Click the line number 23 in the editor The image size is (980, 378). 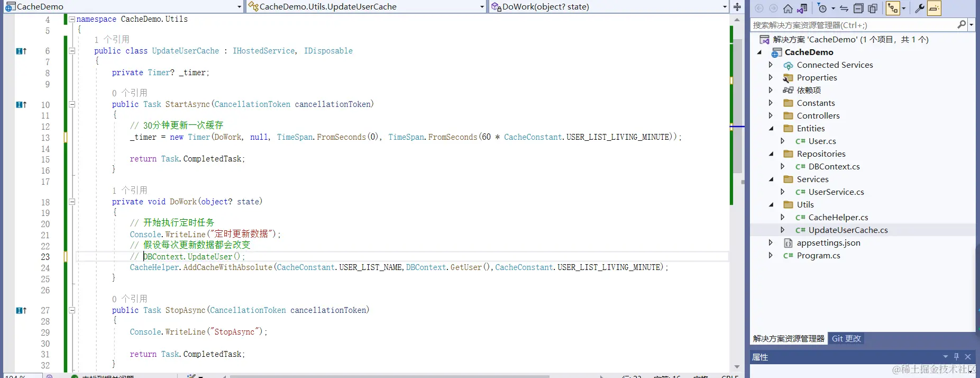point(45,257)
